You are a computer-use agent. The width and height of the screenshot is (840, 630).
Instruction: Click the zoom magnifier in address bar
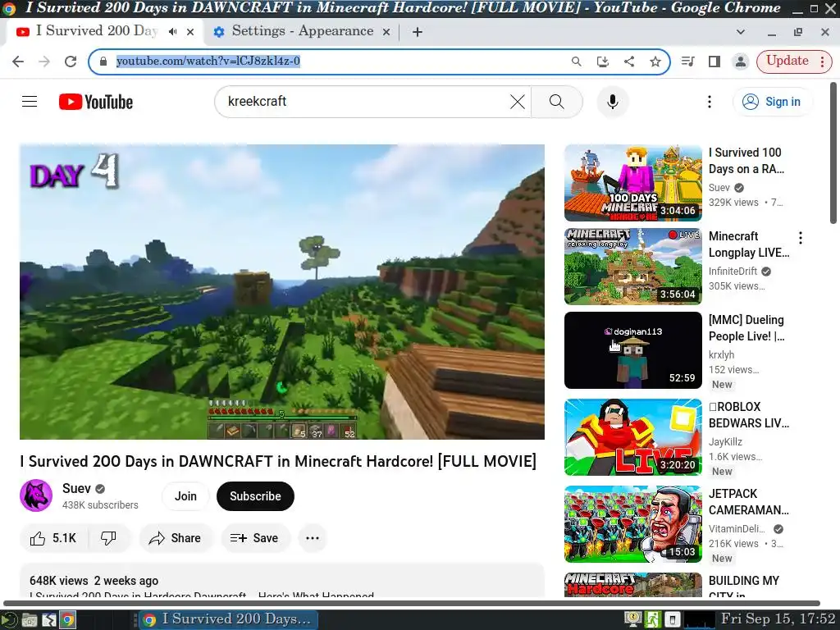577,62
